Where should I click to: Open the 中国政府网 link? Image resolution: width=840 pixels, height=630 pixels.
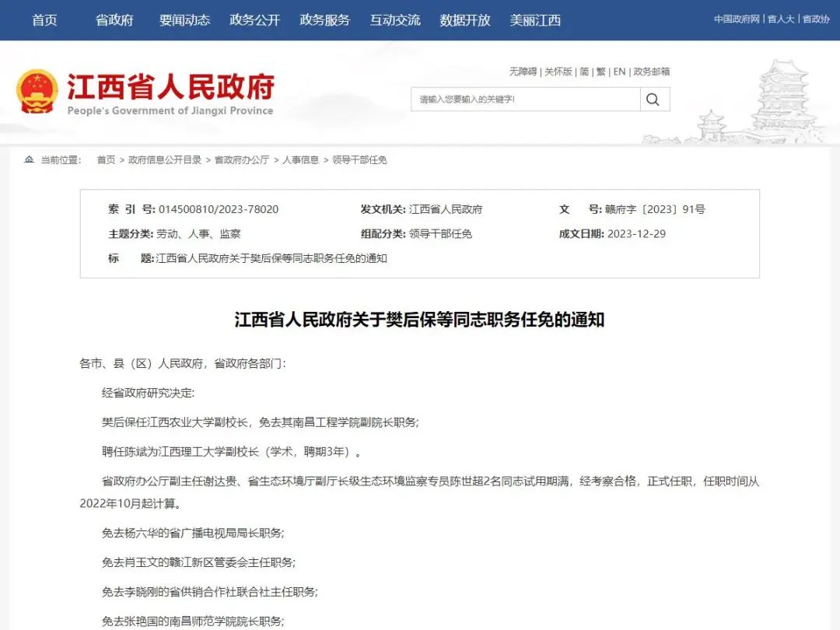point(736,19)
